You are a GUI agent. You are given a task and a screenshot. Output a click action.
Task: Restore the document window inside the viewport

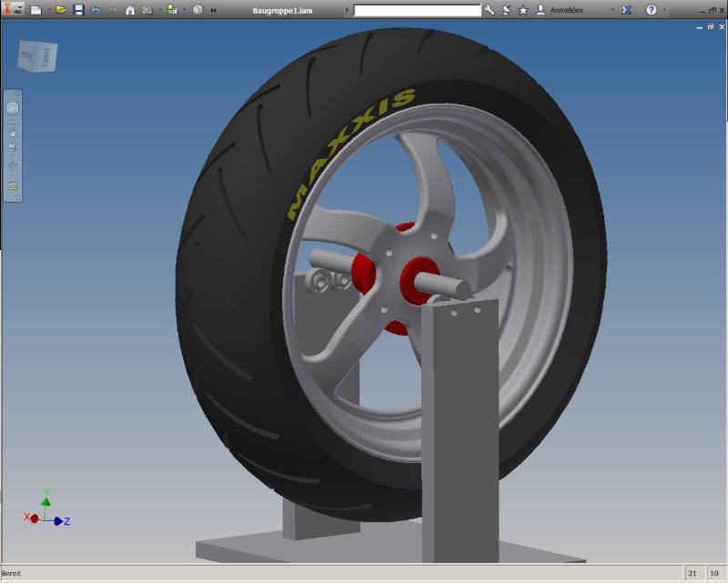[x=711, y=27]
